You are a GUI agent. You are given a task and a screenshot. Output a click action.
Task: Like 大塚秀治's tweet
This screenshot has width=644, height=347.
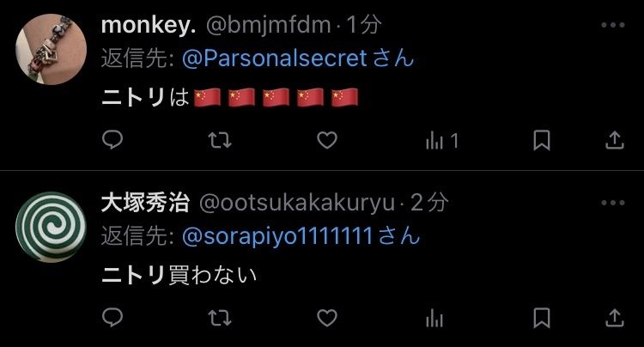327,319
